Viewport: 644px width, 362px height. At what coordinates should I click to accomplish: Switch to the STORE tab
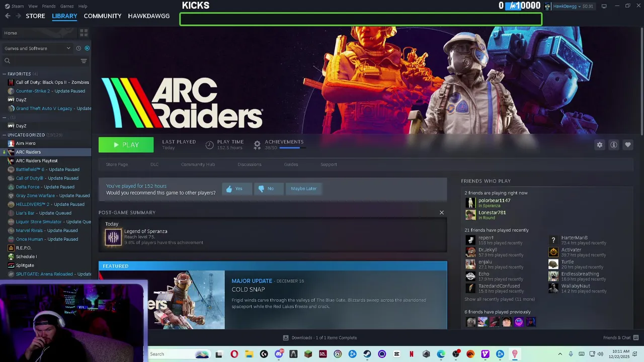coord(35,16)
